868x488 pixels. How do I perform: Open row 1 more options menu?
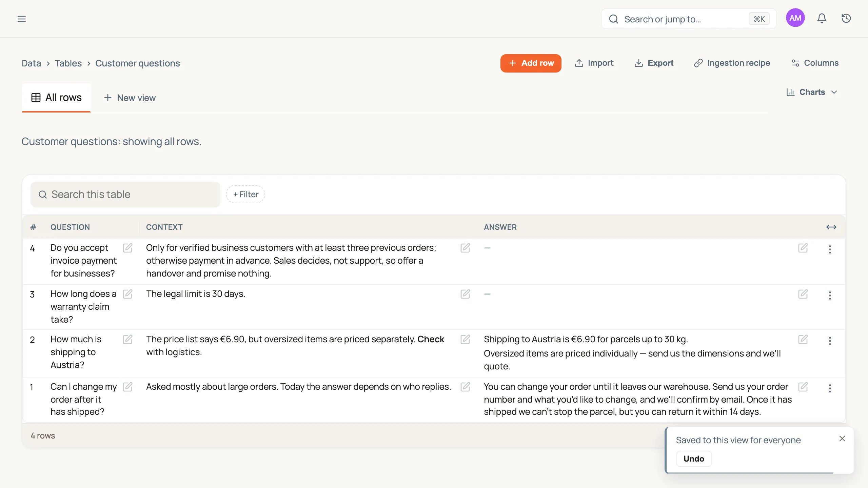coord(830,388)
